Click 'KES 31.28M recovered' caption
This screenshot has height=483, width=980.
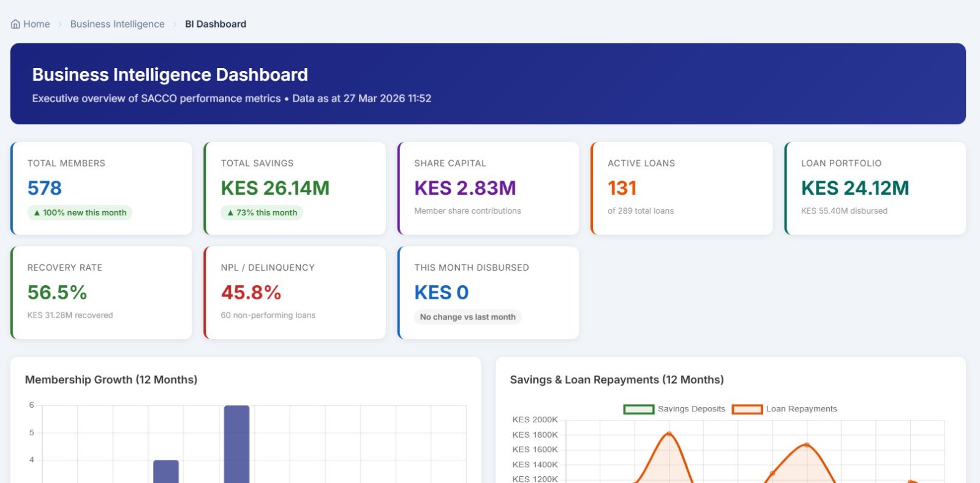pos(70,315)
